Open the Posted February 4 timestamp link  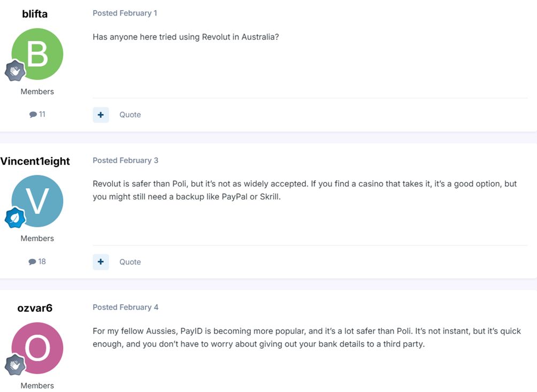pyautogui.click(x=125, y=307)
